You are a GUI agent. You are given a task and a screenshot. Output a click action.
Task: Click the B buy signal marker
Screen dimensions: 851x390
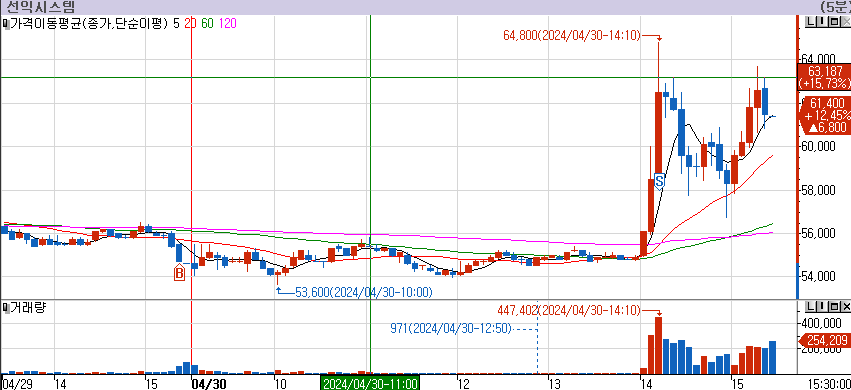pyautogui.click(x=179, y=273)
